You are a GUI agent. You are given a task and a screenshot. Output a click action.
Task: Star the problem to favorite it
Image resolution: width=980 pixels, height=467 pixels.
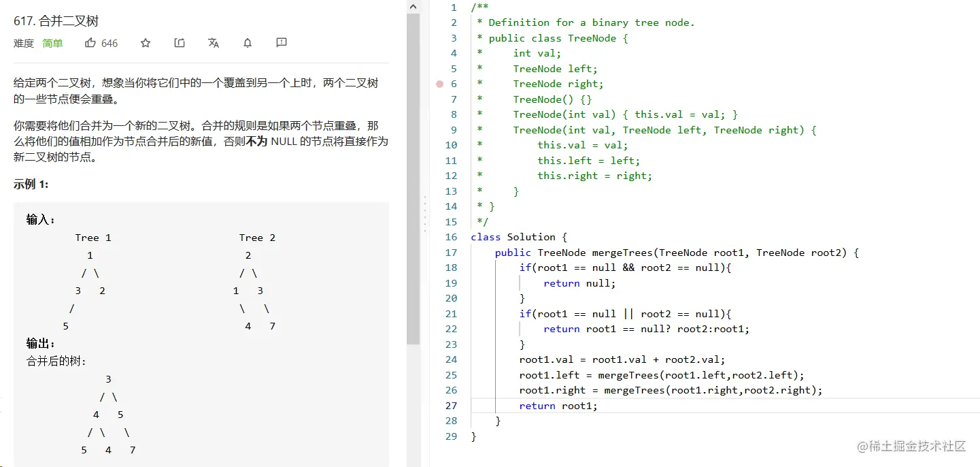(145, 43)
